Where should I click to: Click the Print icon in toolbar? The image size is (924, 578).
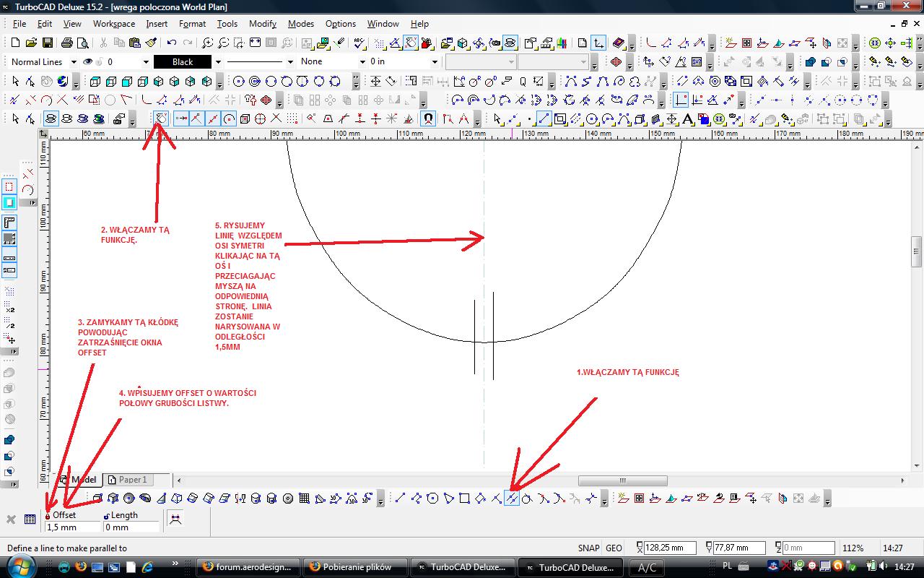click(67, 43)
